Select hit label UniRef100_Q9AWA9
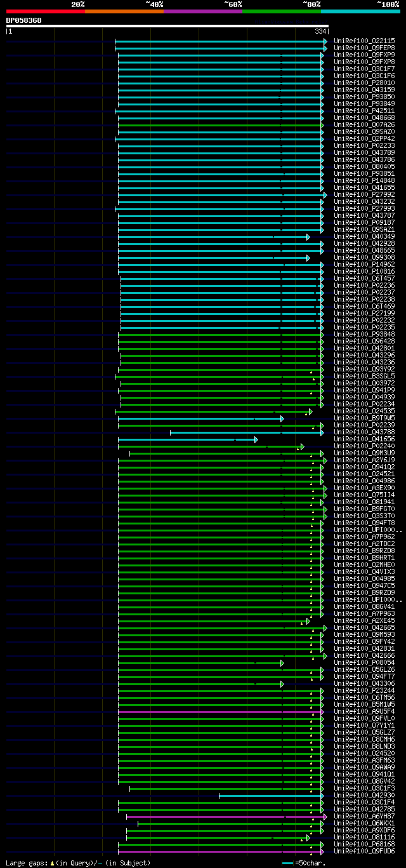 click(364, 767)
